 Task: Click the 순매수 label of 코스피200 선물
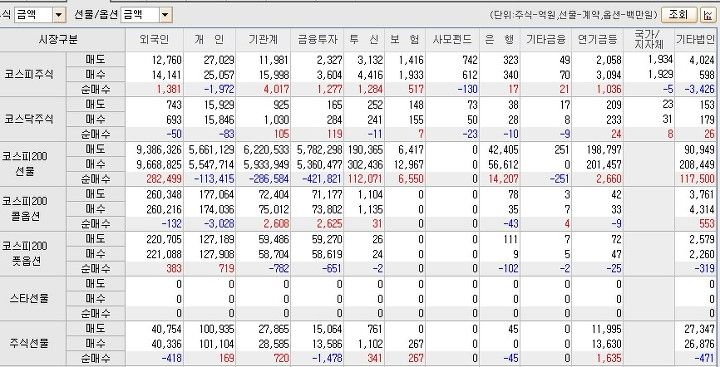tap(96, 179)
